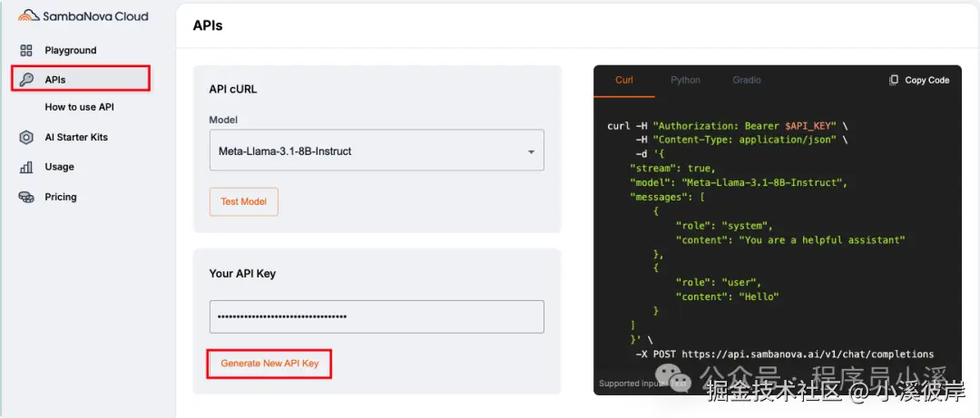The height and width of the screenshot is (418, 980).
Task: Open the Pricing section
Action: [61, 197]
